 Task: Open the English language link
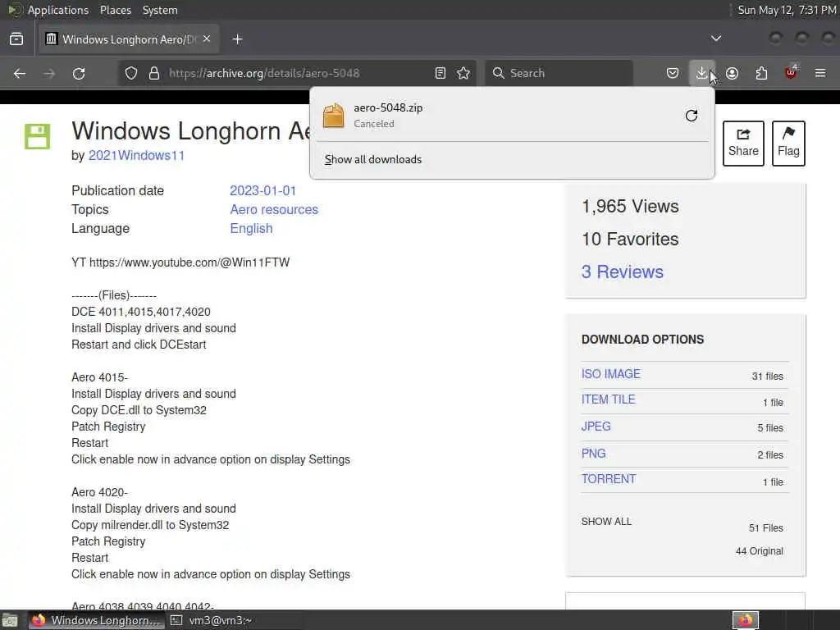pos(251,228)
